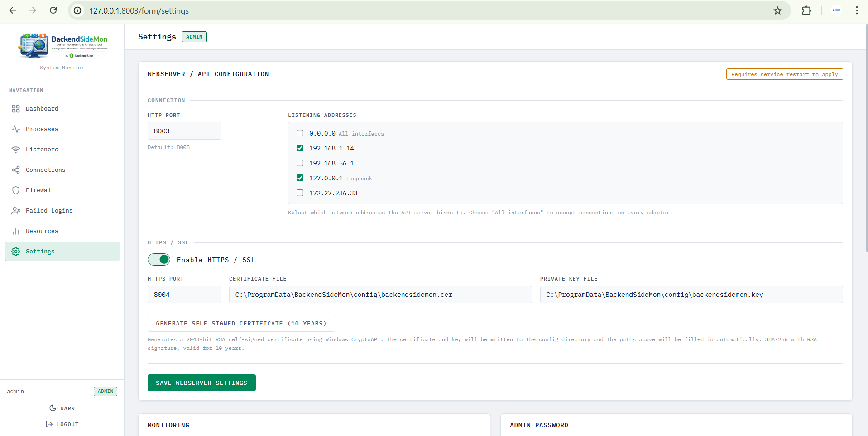Image resolution: width=868 pixels, height=436 pixels.
Task: Bookmark this page with star icon
Action: tap(777, 10)
